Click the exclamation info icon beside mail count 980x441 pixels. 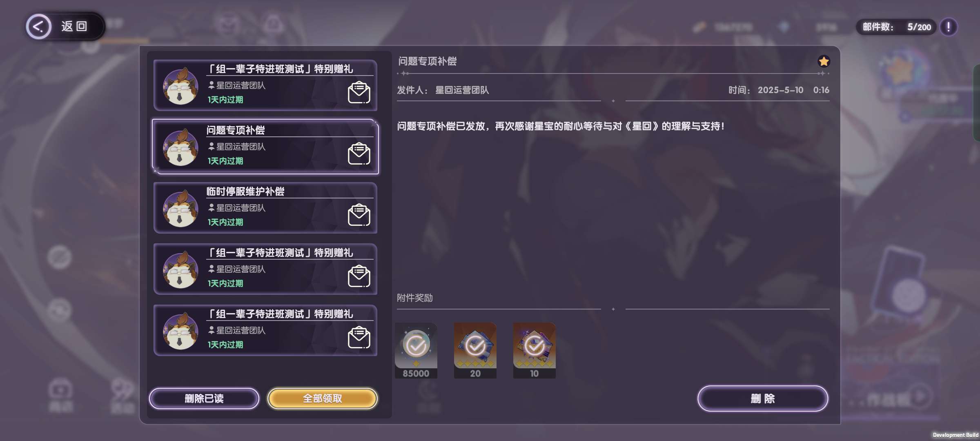click(x=948, y=27)
